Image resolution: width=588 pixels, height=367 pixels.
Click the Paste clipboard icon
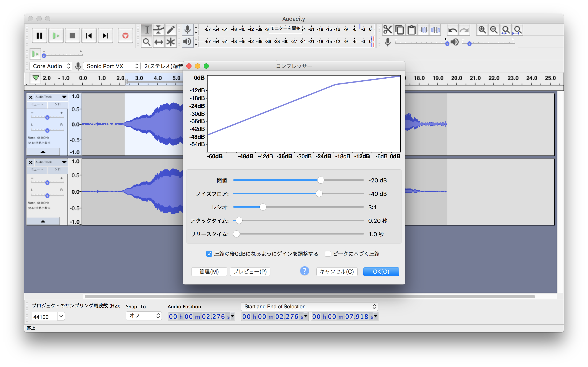click(411, 30)
